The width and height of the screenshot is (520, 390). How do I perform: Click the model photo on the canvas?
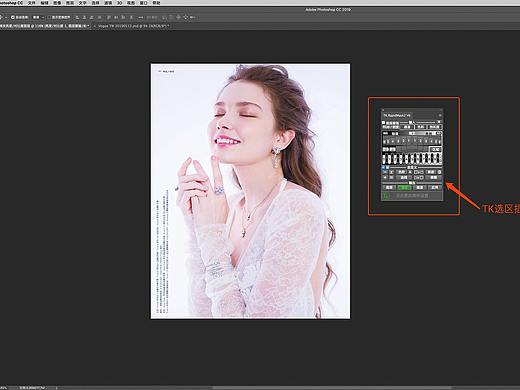250,191
